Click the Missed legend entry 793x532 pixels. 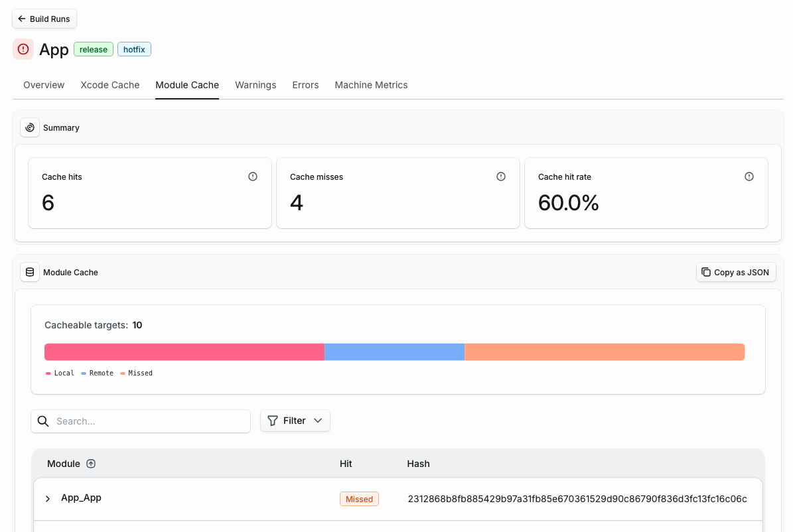click(136, 373)
